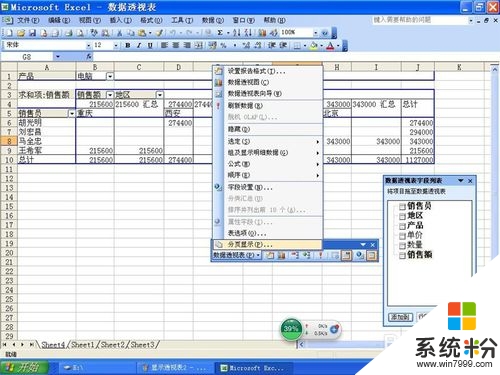Viewport: 500px width, 375px height.
Task: Select cell containing 马全忠
Action: click(x=46, y=141)
